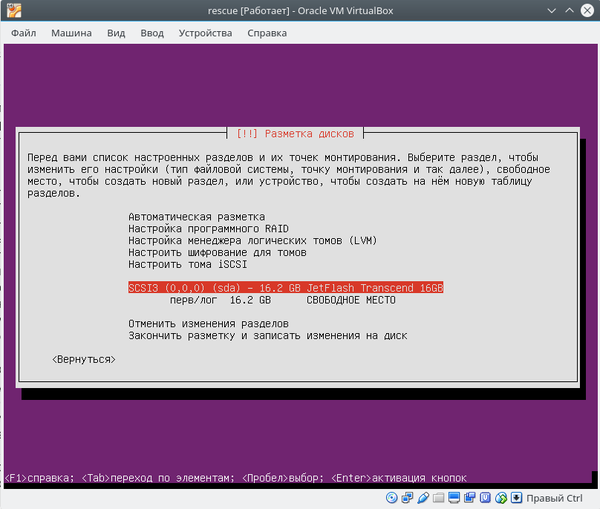600x509 pixels.
Task: Click the Правый Ctrl host key label
Action: [x=554, y=498]
